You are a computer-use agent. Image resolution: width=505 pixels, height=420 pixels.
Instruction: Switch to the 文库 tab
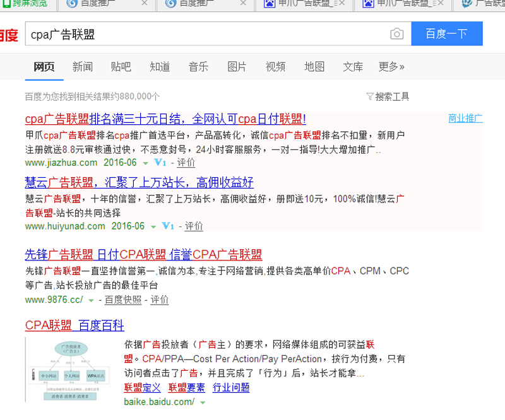pyautogui.click(x=353, y=67)
